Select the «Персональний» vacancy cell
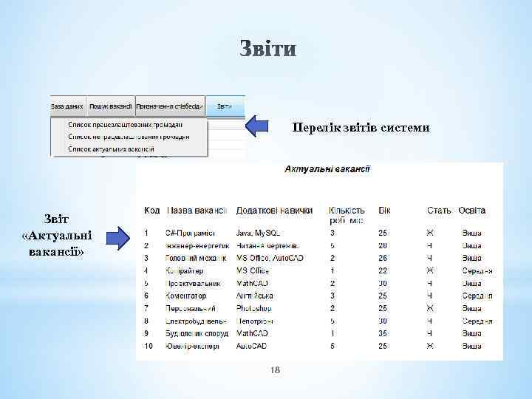This screenshot has height=399, width=532. click(191, 308)
